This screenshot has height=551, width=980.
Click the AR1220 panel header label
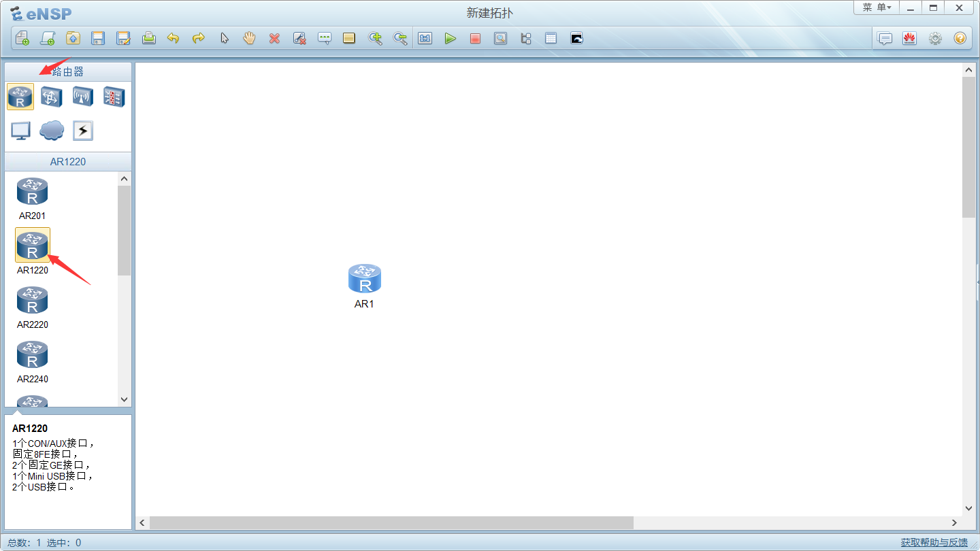click(68, 162)
